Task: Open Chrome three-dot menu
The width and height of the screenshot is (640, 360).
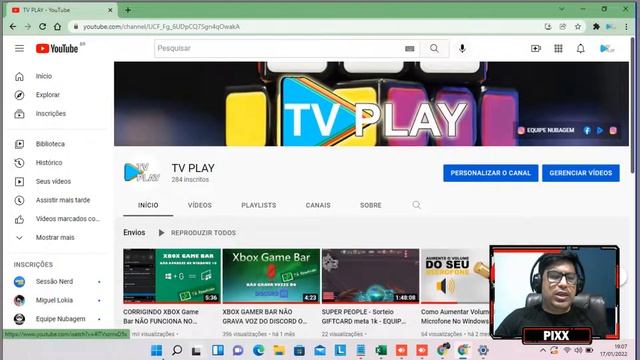Action: tap(627, 27)
